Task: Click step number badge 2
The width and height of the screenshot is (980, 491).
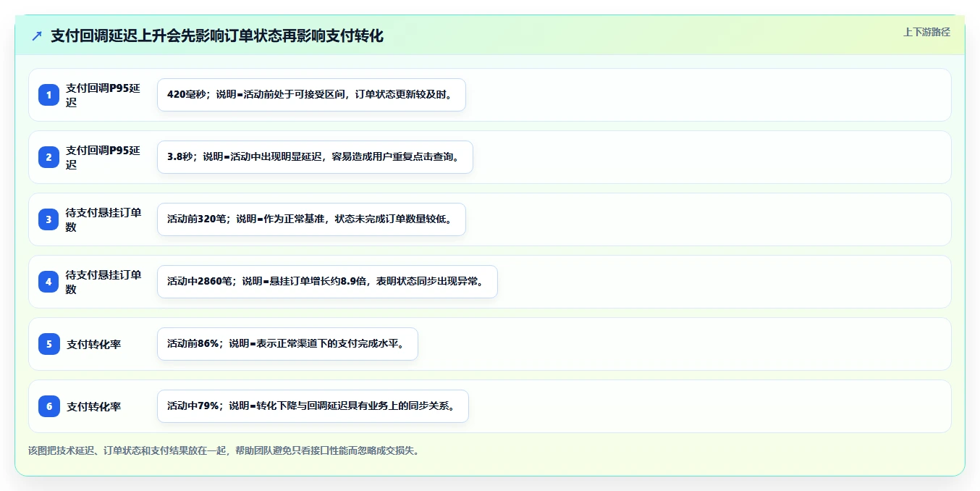Action: click(x=48, y=157)
